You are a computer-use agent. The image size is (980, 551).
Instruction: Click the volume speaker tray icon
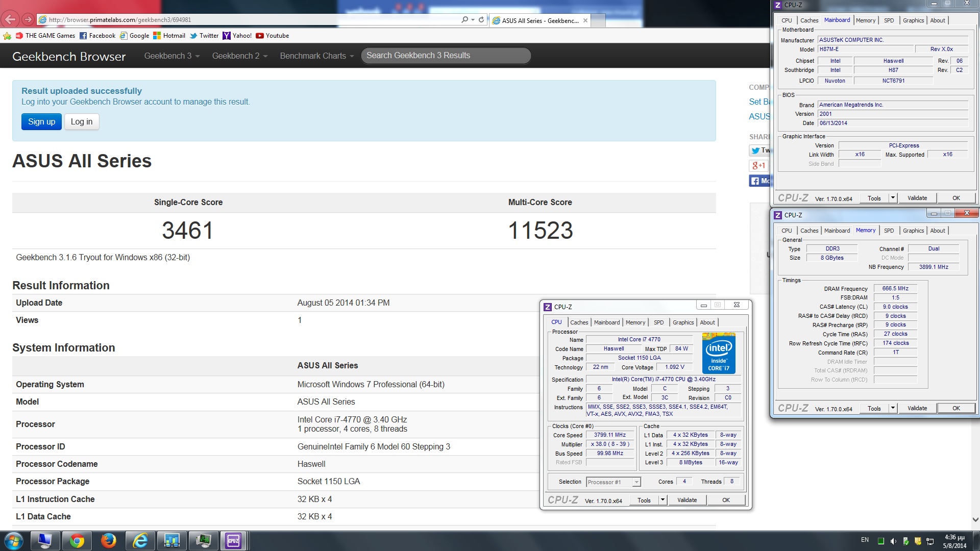click(x=893, y=541)
